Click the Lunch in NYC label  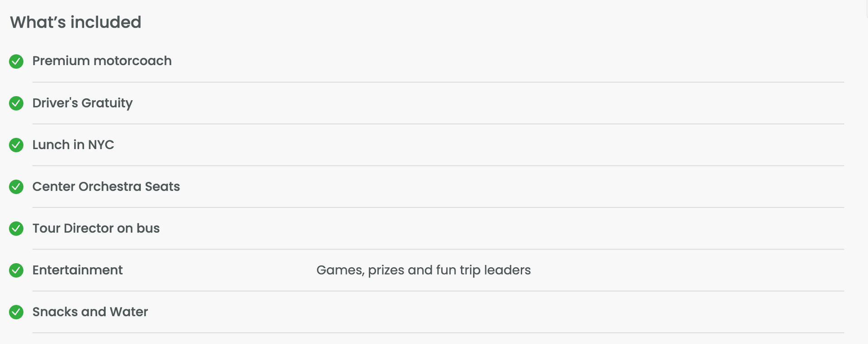(73, 145)
